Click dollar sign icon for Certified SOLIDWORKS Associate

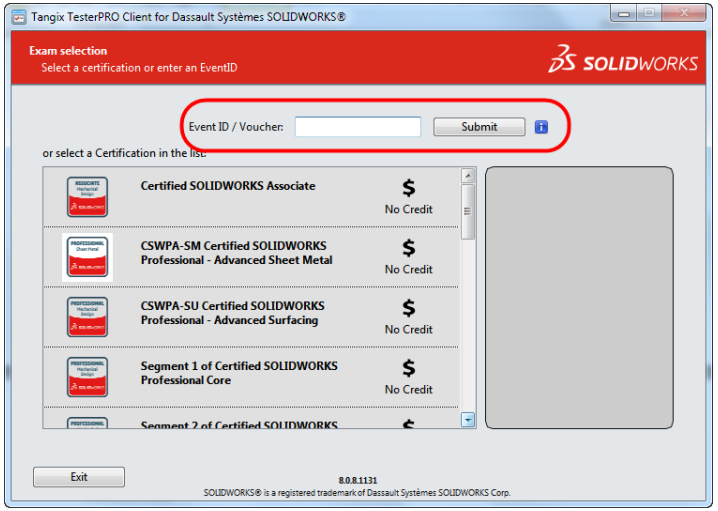pyautogui.click(x=408, y=188)
